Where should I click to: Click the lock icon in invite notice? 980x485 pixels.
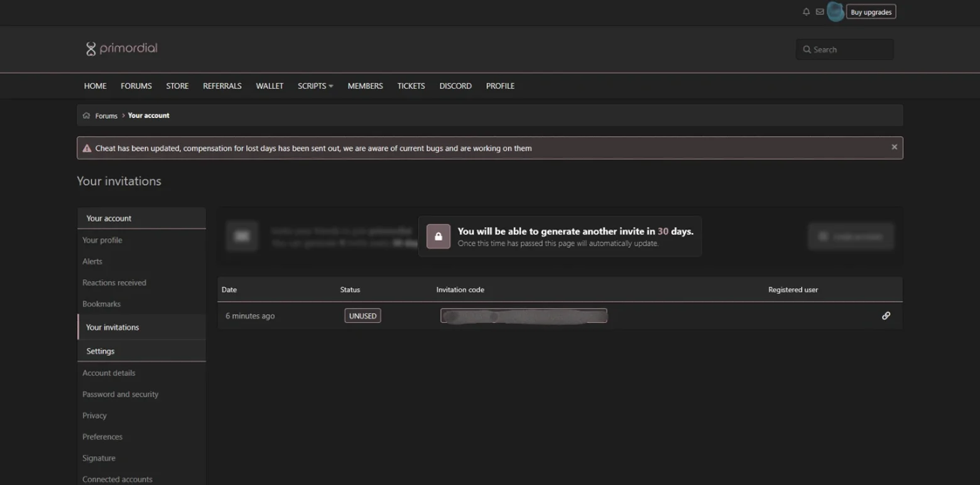[438, 236]
